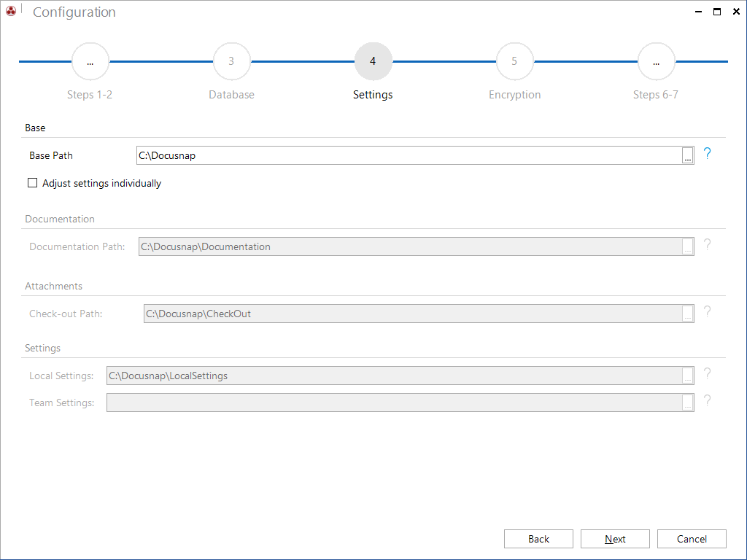Screen dimensions: 747x560
Task: Cancel the configuration wizard
Action: [x=692, y=539]
